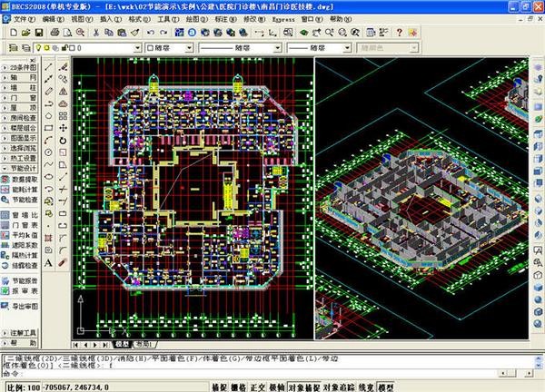The image size is (545, 392).
Task: Open the layer 0 dropdown list
Action: pyautogui.click(x=138, y=48)
